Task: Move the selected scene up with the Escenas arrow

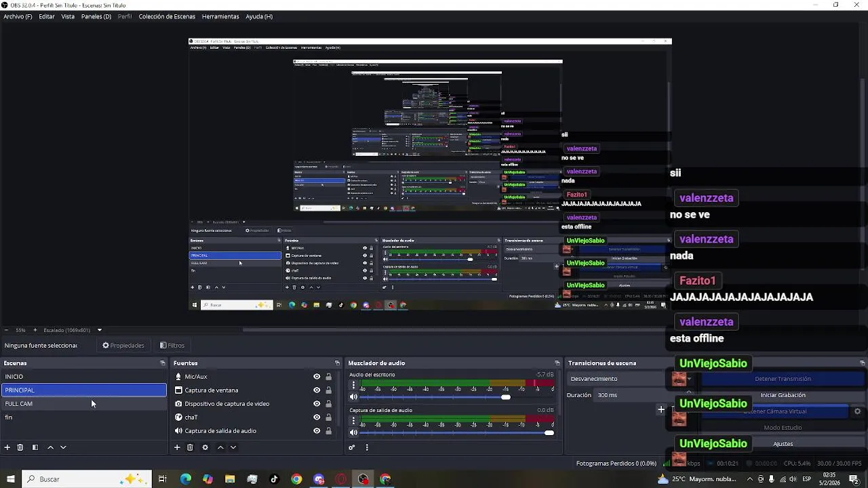Action: pyautogui.click(x=50, y=447)
